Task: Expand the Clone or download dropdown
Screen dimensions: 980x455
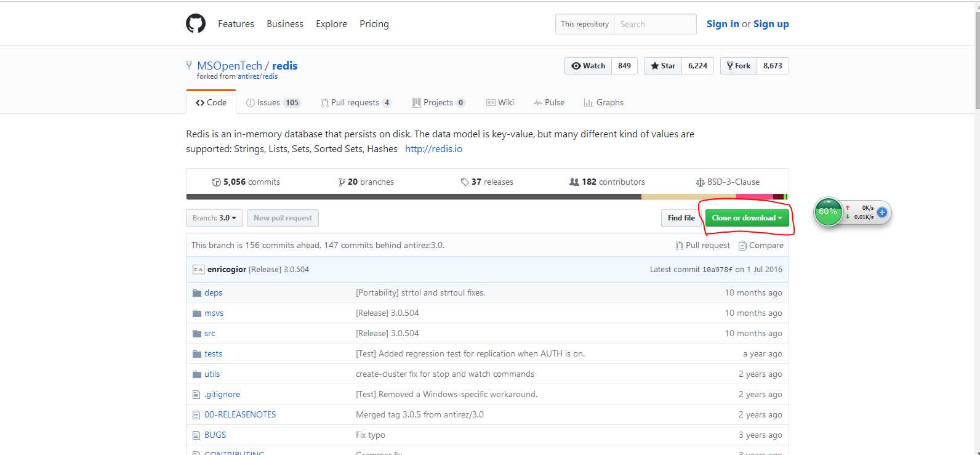Action: pyautogui.click(x=747, y=218)
